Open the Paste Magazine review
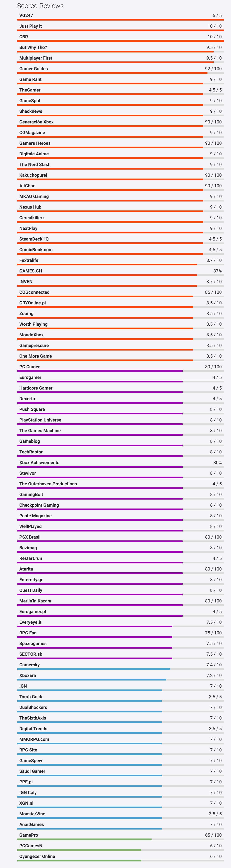This screenshot has width=231, height=868. tap(35, 516)
